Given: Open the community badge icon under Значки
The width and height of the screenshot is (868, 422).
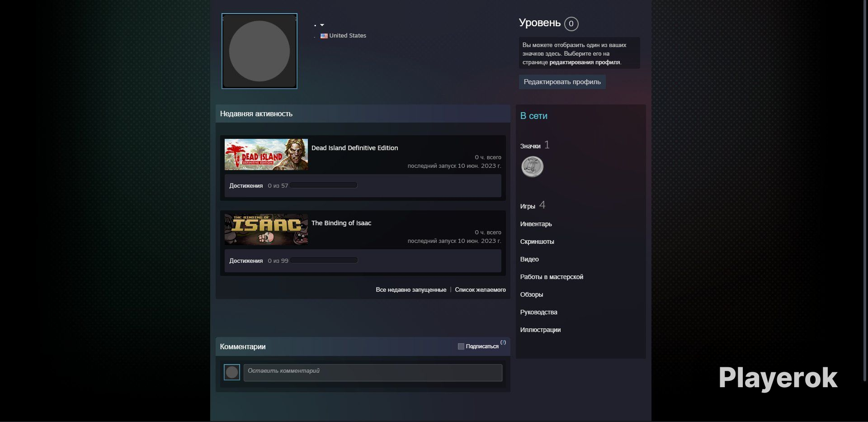Looking at the screenshot, I should pos(532,166).
